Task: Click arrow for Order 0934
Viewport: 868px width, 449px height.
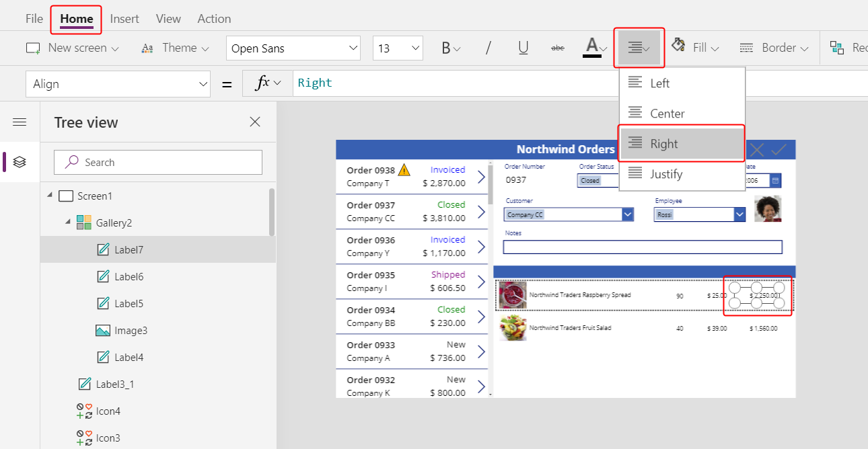Action: 480,317
